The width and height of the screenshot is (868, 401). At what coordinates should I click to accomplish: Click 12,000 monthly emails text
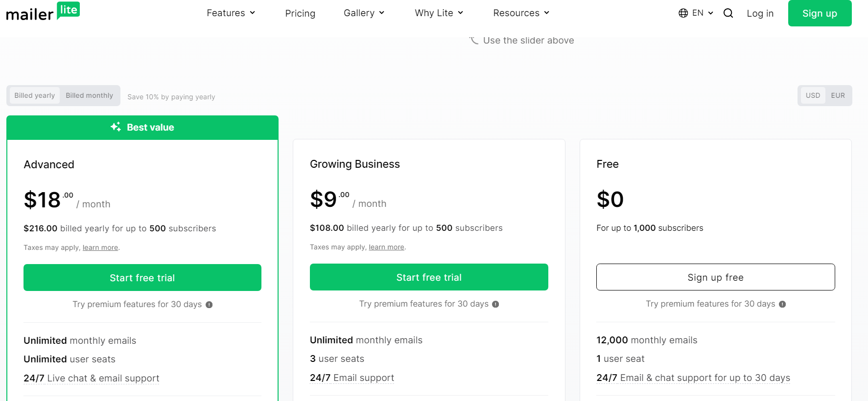click(647, 340)
